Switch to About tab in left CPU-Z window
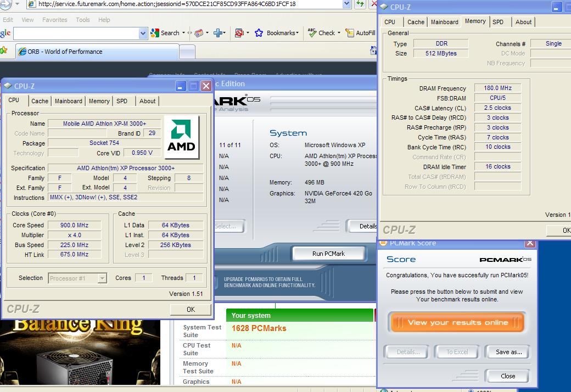The image size is (571, 392). 148,101
